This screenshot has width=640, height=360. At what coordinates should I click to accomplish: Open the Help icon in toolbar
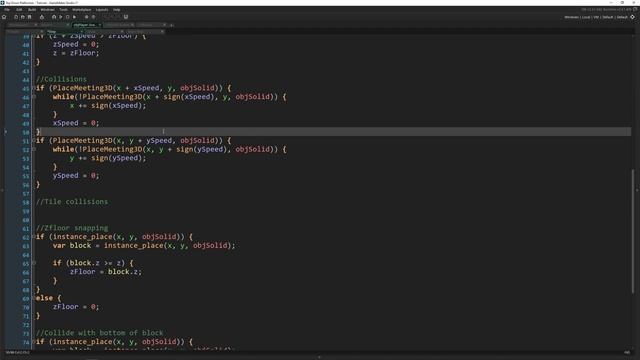tap(93, 17)
